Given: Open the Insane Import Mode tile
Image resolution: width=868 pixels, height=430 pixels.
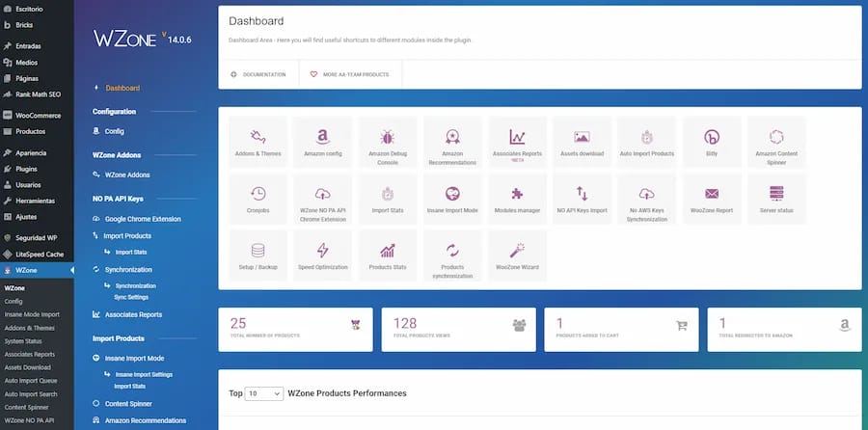Looking at the screenshot, I should 452,199.
